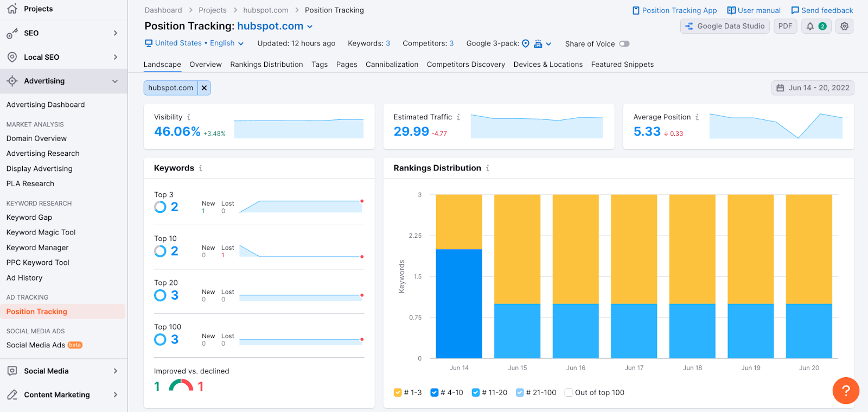
Task: Enable the Out of top 100 checkbox
Action: [x=569, y=392]
